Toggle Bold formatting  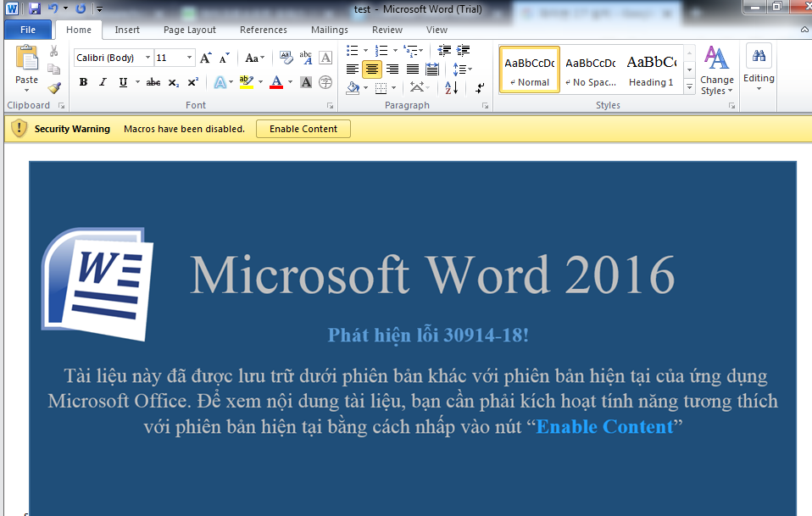coord(83,82)
